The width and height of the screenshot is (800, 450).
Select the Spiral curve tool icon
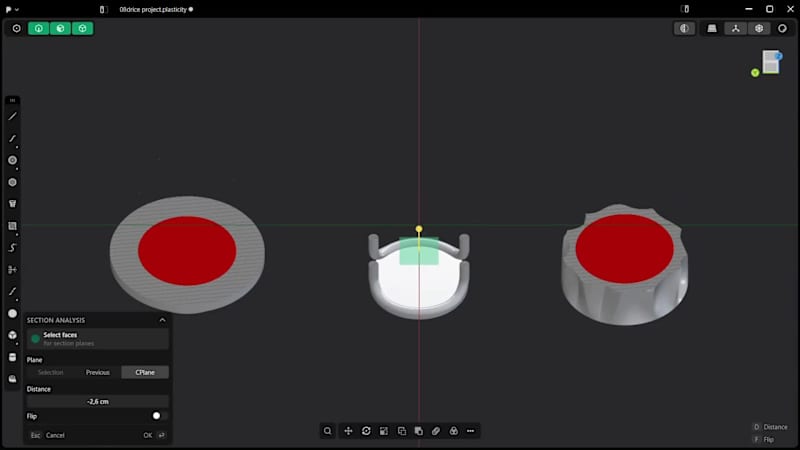click(13, 247)
